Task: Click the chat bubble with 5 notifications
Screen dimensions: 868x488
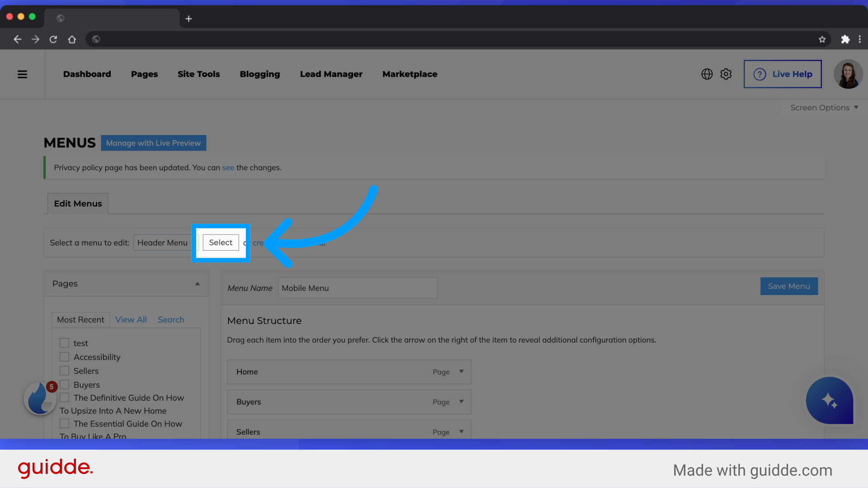Action: tap(40, 398)
